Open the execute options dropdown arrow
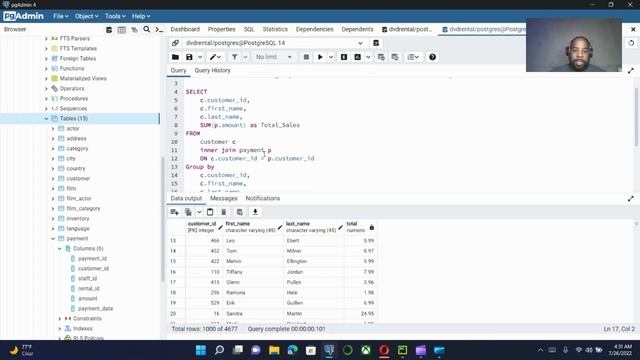This screenshot has height=360, width=640. pyautogui.click(x=331, y=57)
